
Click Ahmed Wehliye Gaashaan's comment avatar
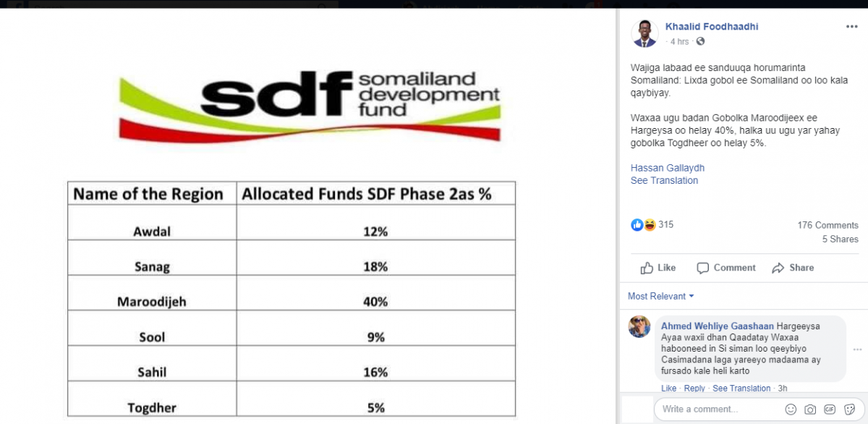click(639, 327)
